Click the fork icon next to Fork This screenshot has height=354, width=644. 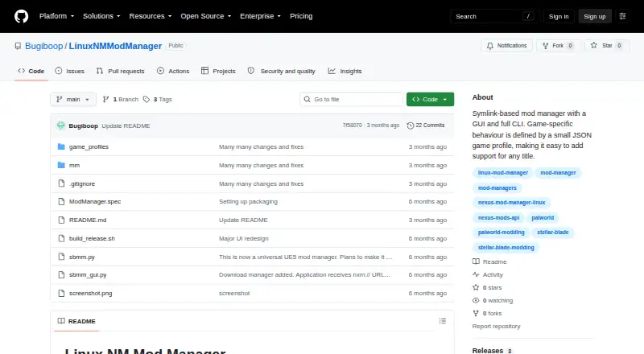[546, 46]
